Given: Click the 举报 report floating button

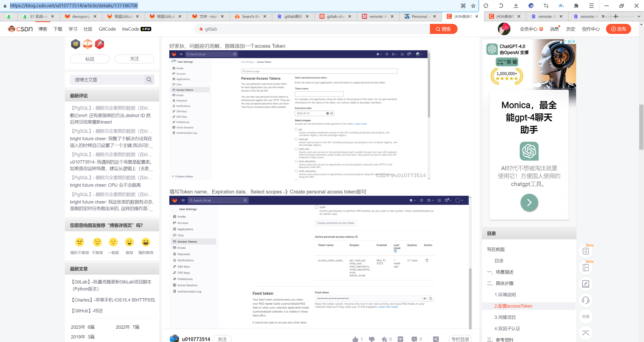Looking at the screenshot, I should [x=586, y=317].
